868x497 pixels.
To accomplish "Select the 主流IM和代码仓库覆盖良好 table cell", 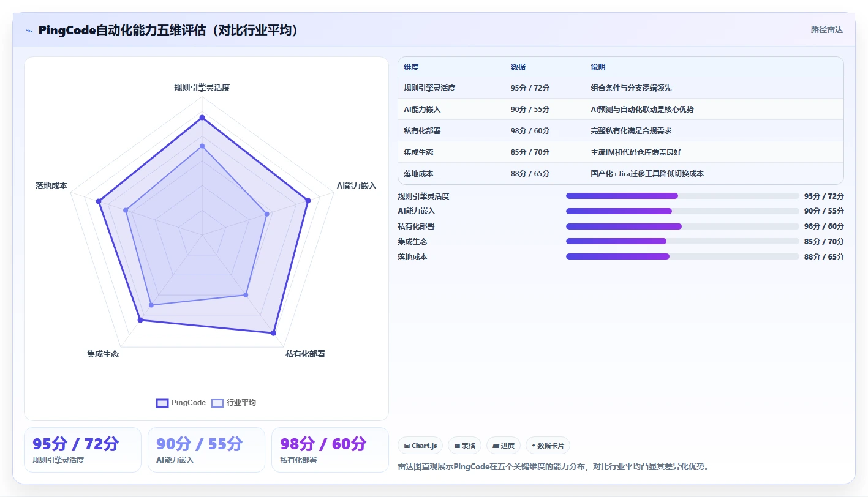I will click(714, 152).
